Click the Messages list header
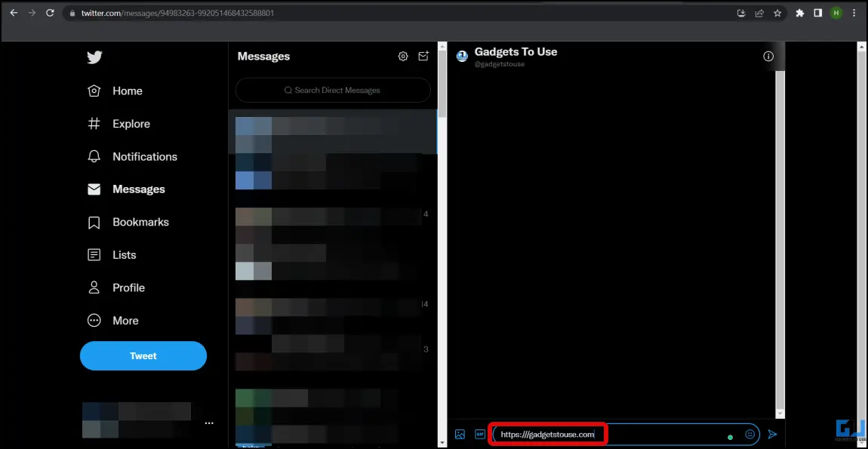868x449 pixels. click(x=263, y=57)
